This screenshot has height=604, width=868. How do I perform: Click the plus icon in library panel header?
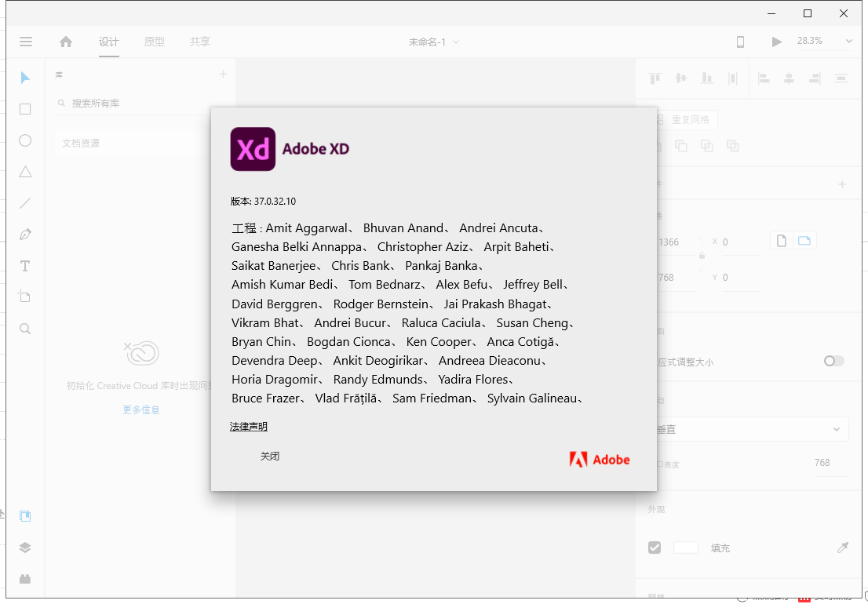coord(223,74)
